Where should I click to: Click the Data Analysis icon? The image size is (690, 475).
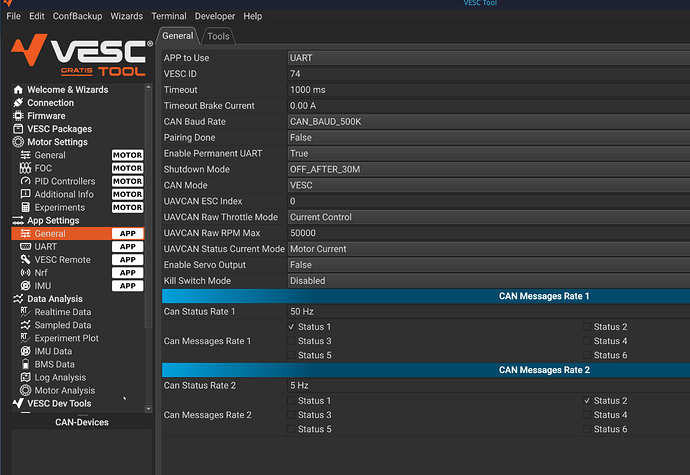tap(18, 299)
